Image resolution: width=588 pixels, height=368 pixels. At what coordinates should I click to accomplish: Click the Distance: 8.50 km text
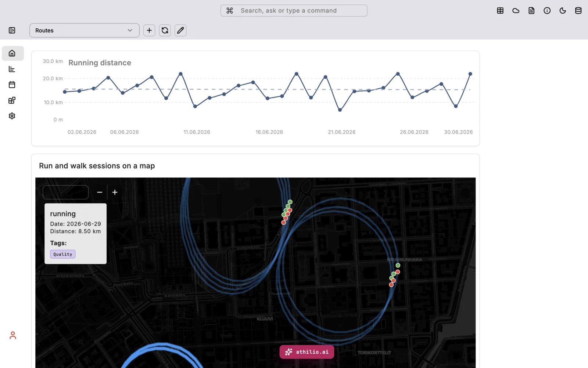pyautogui.click(x=75, y=231)
